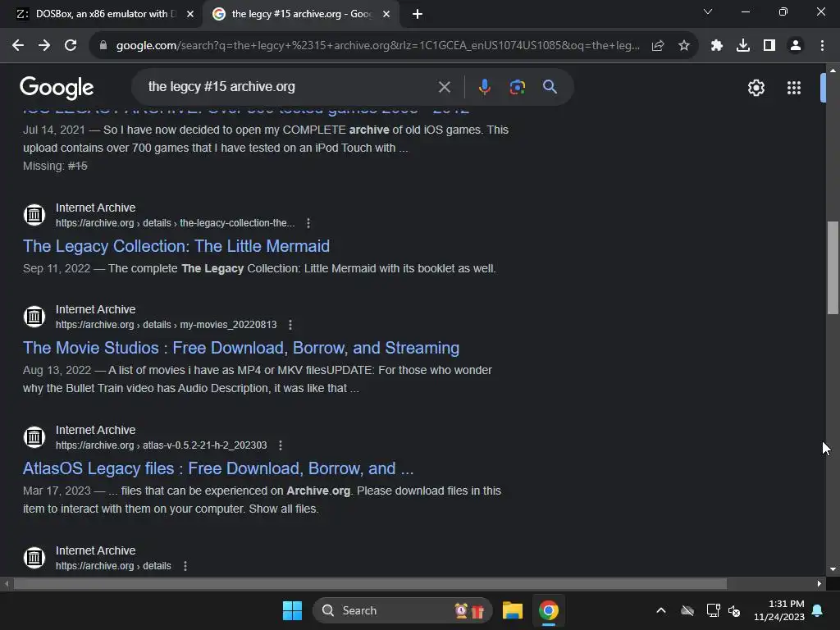Focus the Chrome address bar URL

point(377,46)
